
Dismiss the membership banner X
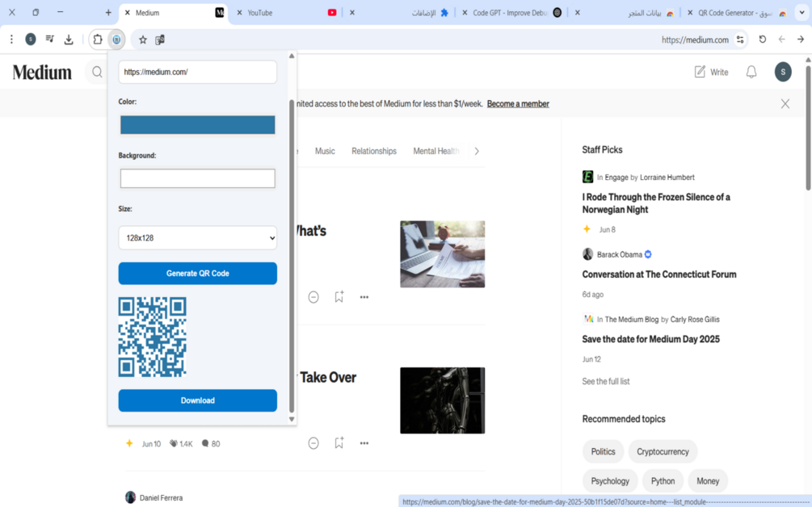point(785,104)
